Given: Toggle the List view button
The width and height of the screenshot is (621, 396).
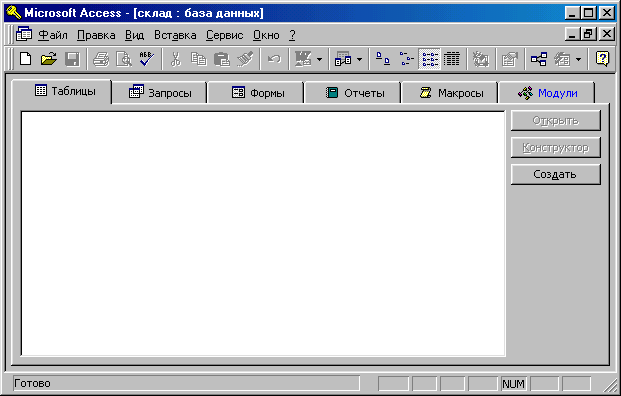Looking at the screenshot, I should (x=430, y=59).
